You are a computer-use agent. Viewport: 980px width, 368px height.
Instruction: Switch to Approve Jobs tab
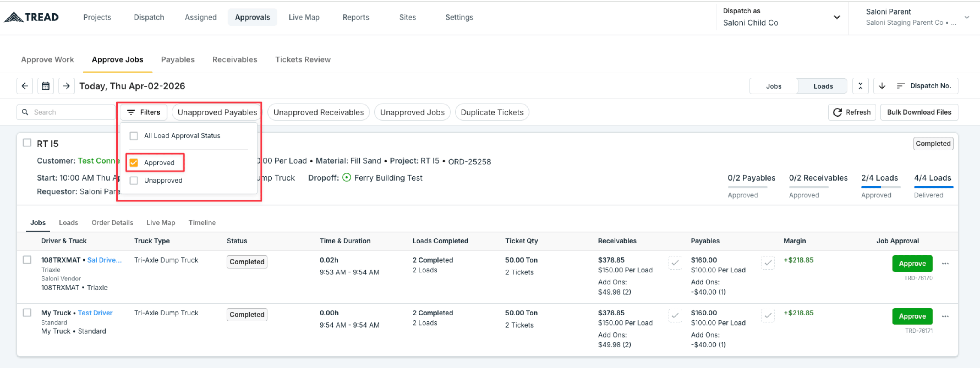118,60
